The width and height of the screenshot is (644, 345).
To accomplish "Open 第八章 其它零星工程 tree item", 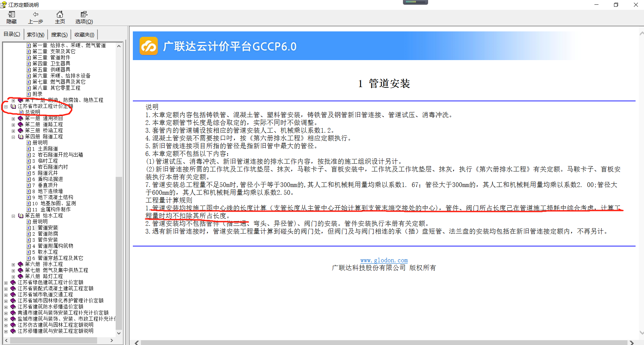I will pyautogui.click(x=56, y=88).
